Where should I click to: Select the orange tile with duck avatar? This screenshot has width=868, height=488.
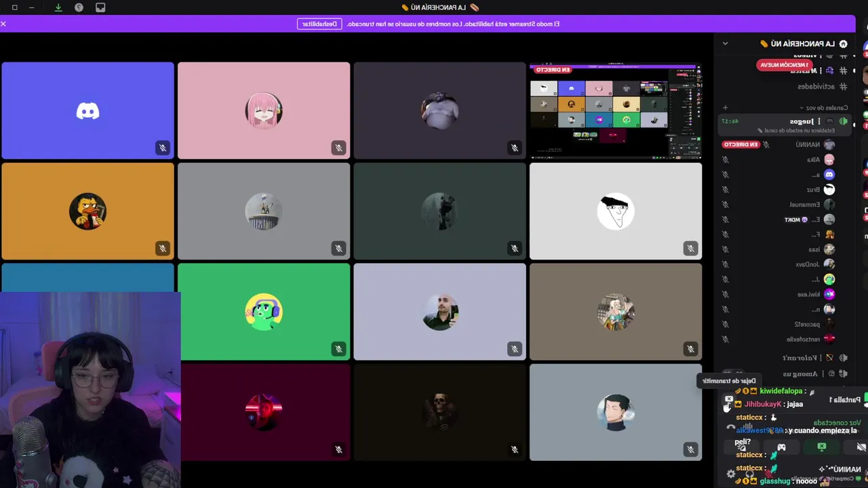[x=87, y=211]
